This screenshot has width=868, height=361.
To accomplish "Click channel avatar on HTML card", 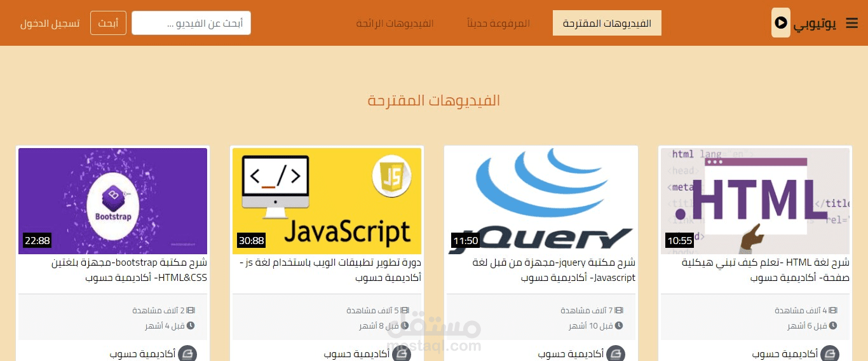I will click(x=829, y=353).
